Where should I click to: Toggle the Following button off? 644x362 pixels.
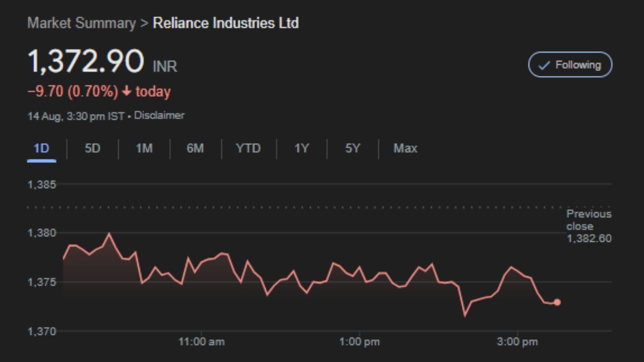click(570, 65)
